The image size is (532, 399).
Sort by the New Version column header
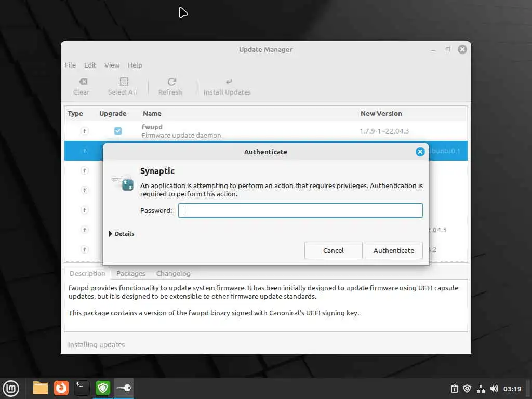point(381,113)
